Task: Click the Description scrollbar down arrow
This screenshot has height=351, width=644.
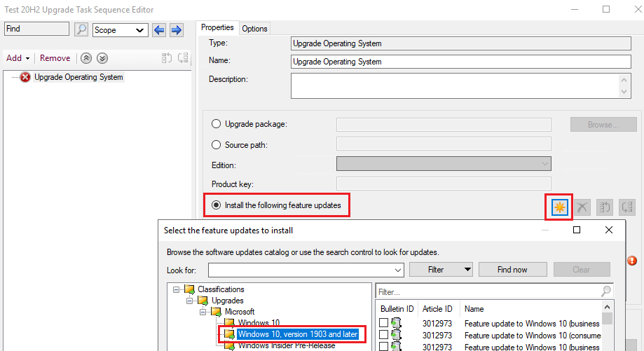Action: [624, 92]
